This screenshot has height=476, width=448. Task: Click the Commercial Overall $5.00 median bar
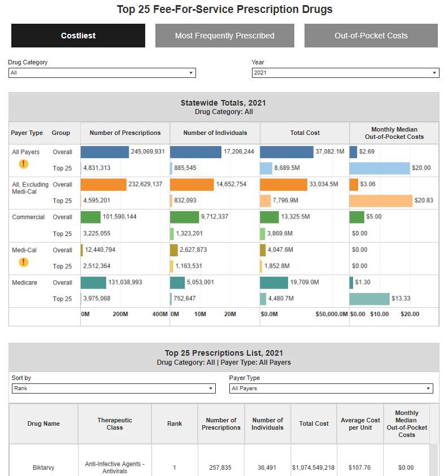357,217
